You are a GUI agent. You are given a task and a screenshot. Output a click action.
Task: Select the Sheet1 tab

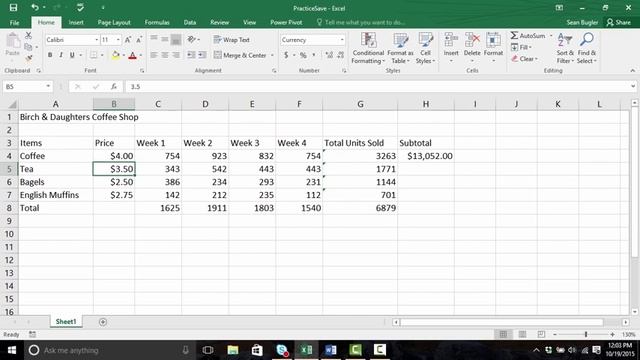[x=66, y=322]
